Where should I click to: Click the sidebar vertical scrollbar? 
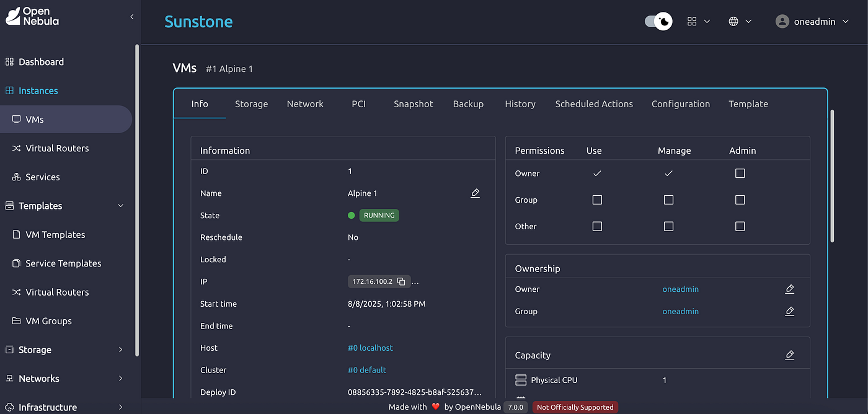(137, 200)
